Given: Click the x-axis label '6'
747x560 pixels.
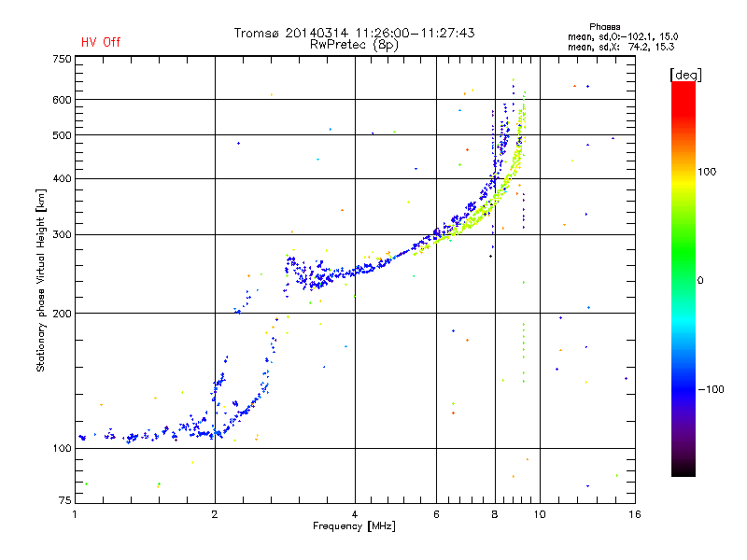Looking at the screenshot, I should click(x=436, y=514).
